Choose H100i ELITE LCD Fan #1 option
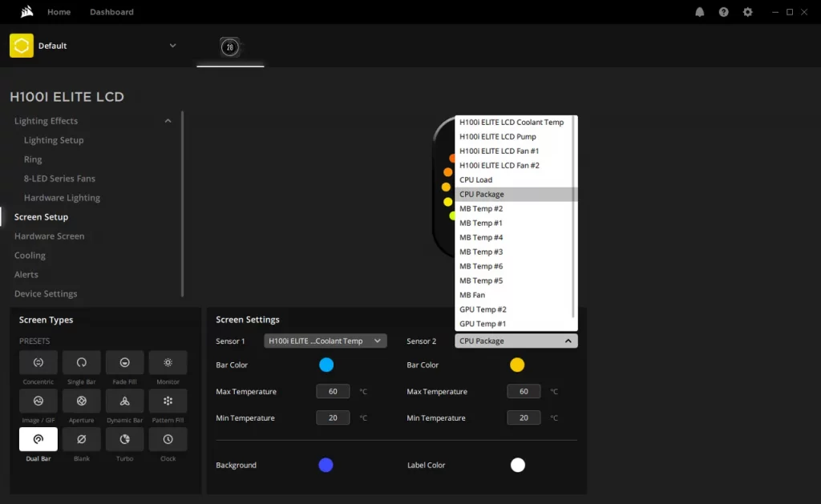This screenshot has width=821, height=504. (514, 151)
